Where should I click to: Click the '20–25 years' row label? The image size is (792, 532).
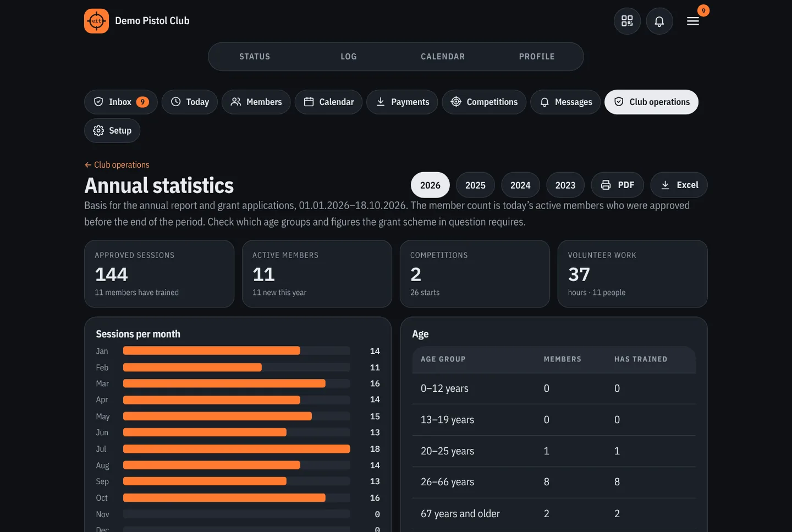coord(447,451)
